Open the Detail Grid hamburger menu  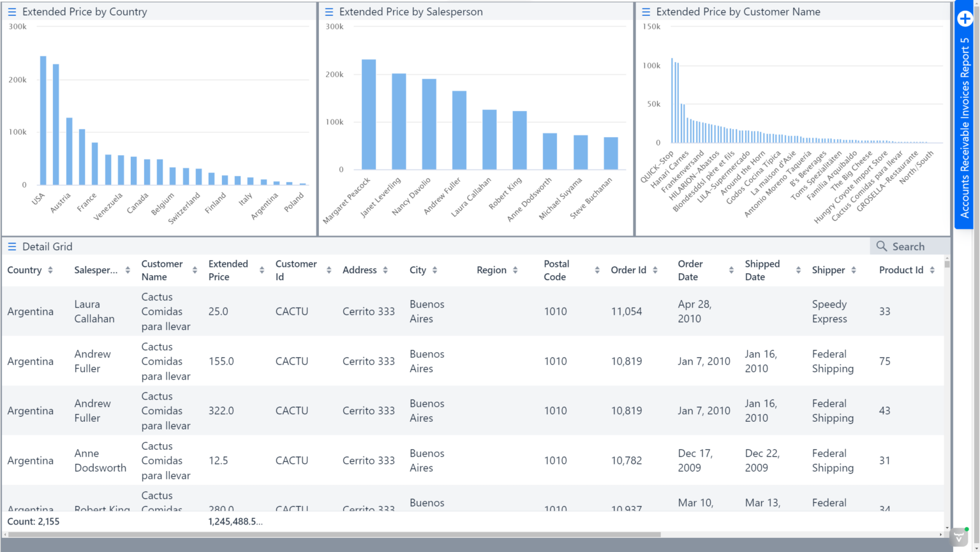(11, 247)
